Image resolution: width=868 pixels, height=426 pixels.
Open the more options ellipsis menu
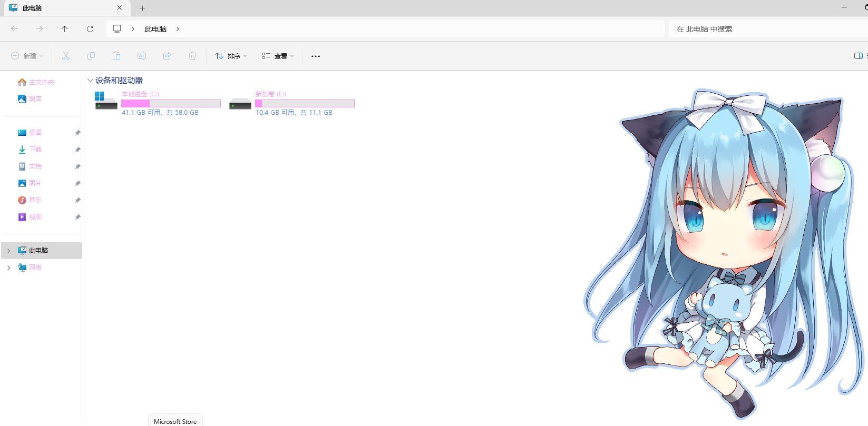point(316,56)
